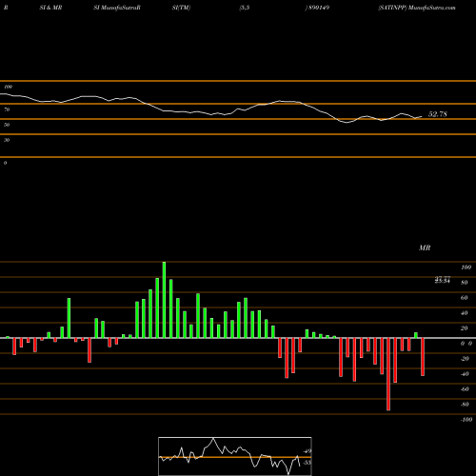The width and height of the screenshot is (476, 476).
Task: Click the RSI axis label 70
Action: point(7,109)
